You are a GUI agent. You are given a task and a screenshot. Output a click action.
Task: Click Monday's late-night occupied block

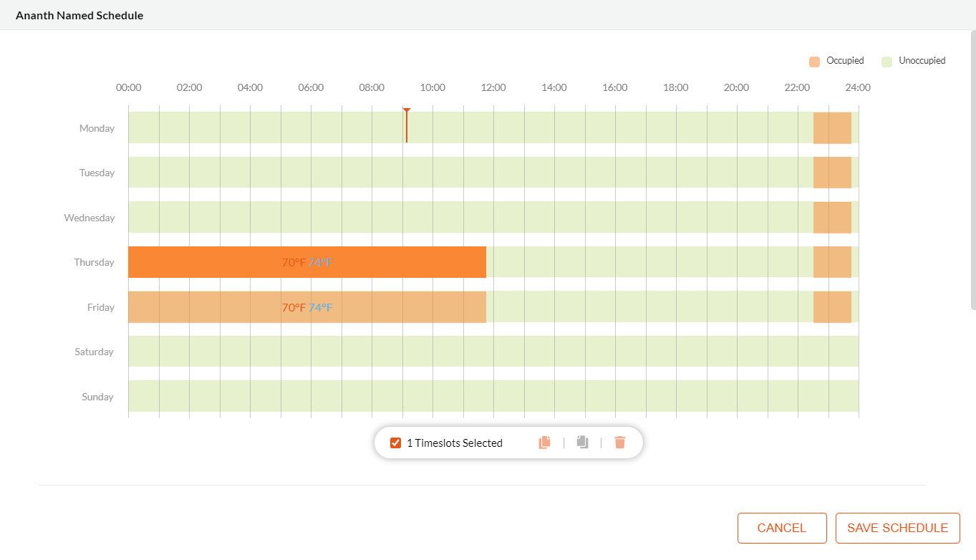(832, 128)
